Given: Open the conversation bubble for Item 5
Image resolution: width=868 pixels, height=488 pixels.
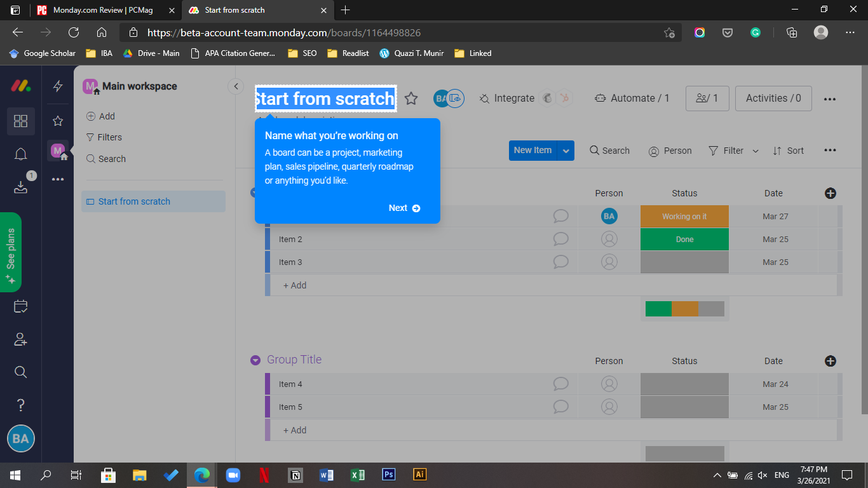Looking at the screenshot, I should (x=560, y=407).
